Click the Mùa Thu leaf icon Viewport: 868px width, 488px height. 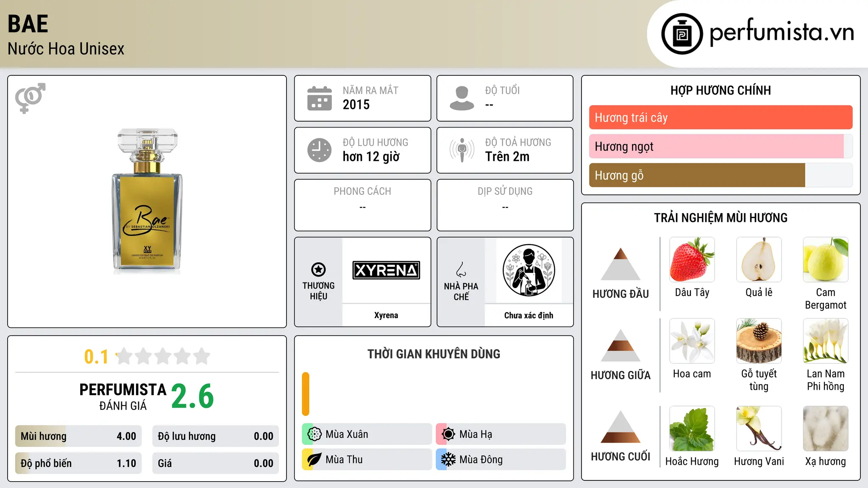314,460
